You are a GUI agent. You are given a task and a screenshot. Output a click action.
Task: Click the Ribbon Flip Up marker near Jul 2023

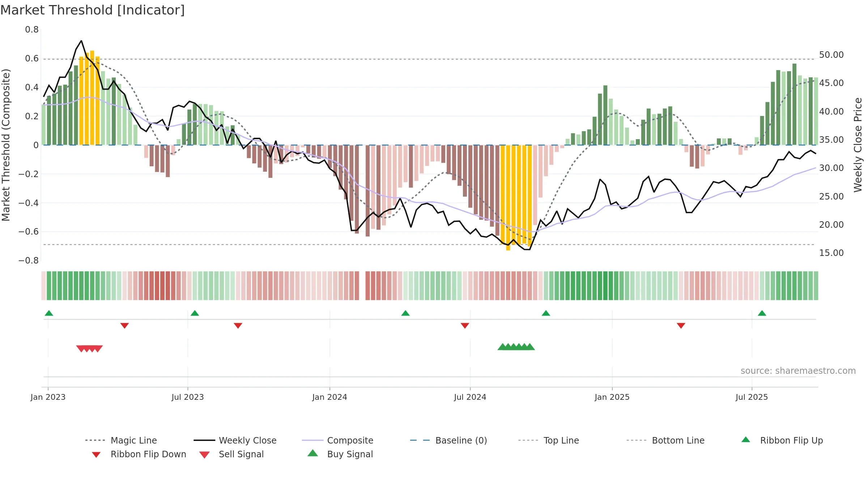(195, 313)
